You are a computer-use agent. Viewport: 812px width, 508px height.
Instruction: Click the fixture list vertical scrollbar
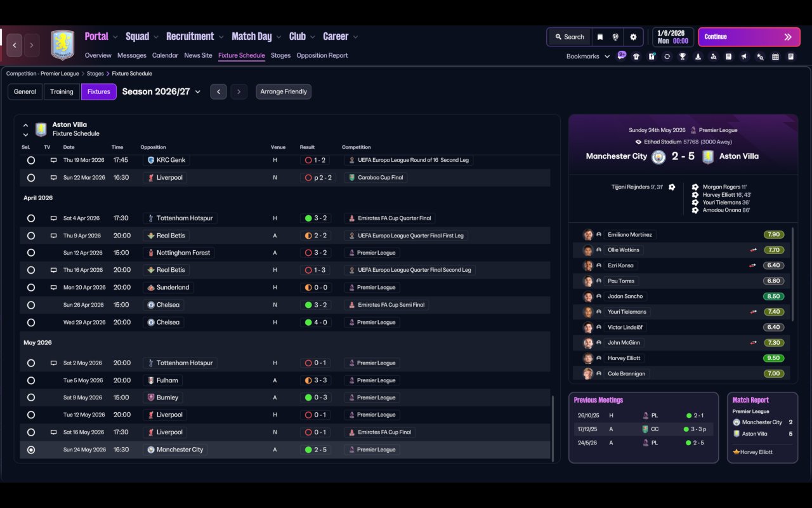coord(553,429)
